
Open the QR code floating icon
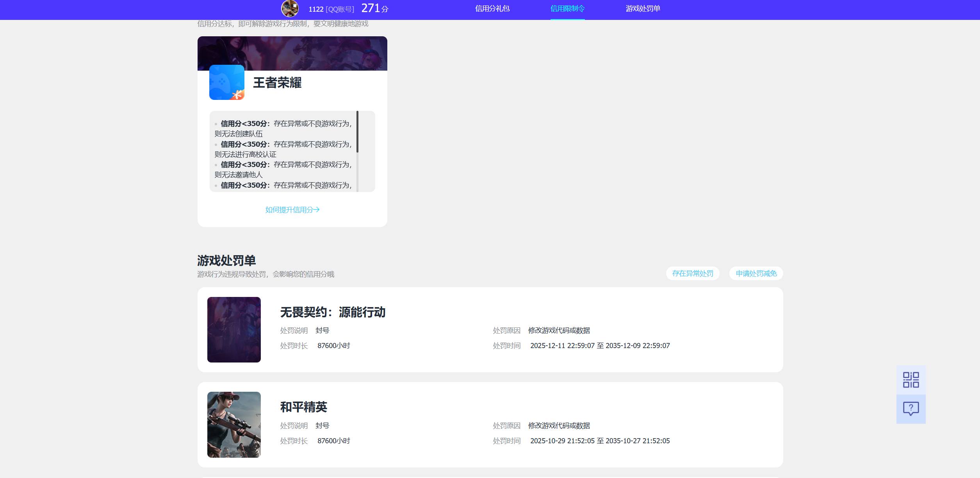click(911, 380)
